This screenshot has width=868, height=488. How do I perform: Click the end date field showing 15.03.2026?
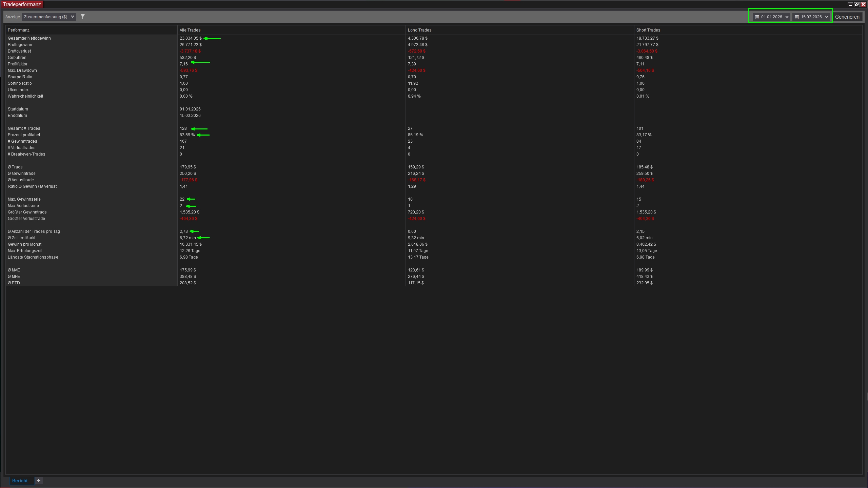pos(812,17)
